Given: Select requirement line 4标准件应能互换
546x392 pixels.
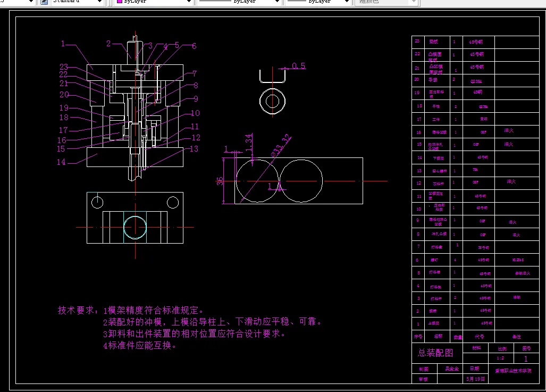Looking at the screenshot, I should [x=139, y=345].
